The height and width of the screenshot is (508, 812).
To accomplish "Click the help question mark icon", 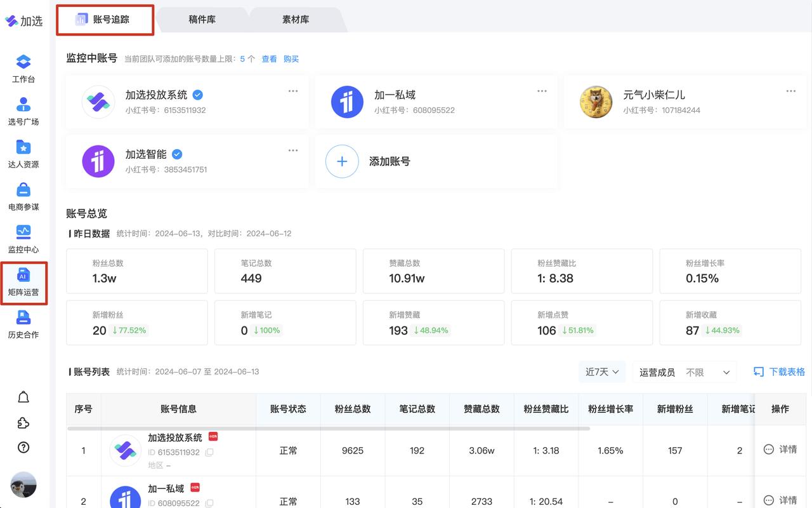I will (x=23, y=448).
